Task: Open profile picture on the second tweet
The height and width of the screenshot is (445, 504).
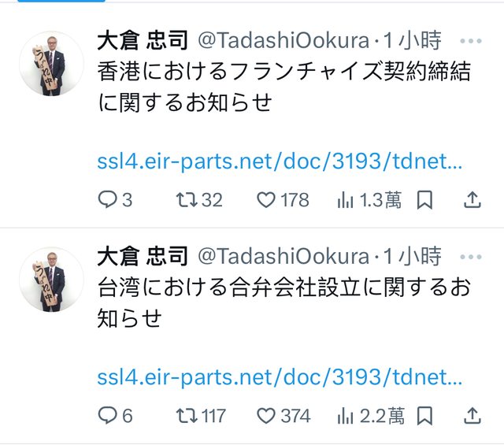Action: click(x=52, y=279)
